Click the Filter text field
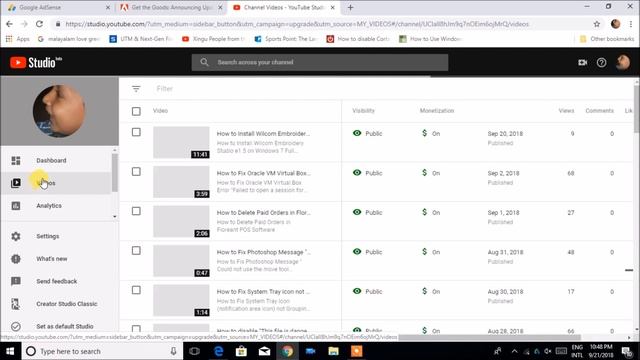The height and width of the screenshot is (360, 640). (x=164, y=89)
